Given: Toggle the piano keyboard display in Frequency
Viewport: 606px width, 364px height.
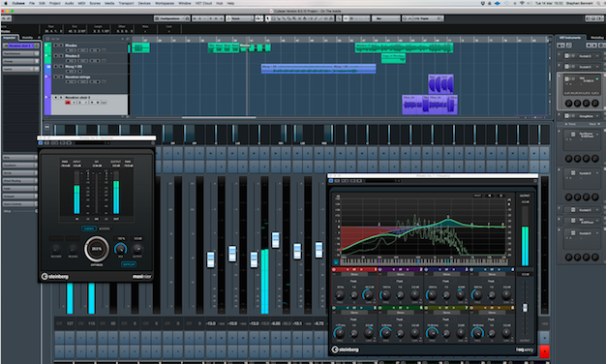Looking at the screenshot, I should (x=336, y=262).
